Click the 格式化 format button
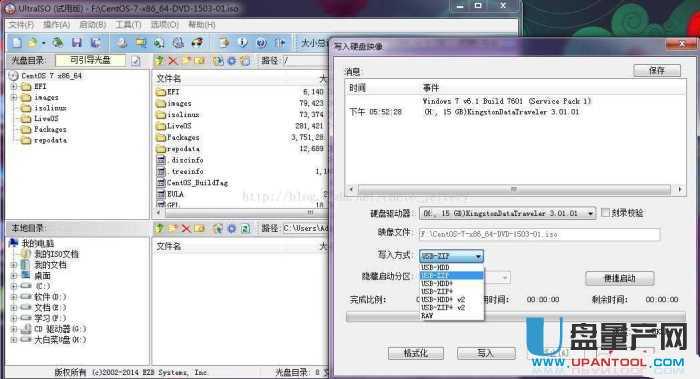The height and width of the screenshot is (379, 700). (416, 353)
